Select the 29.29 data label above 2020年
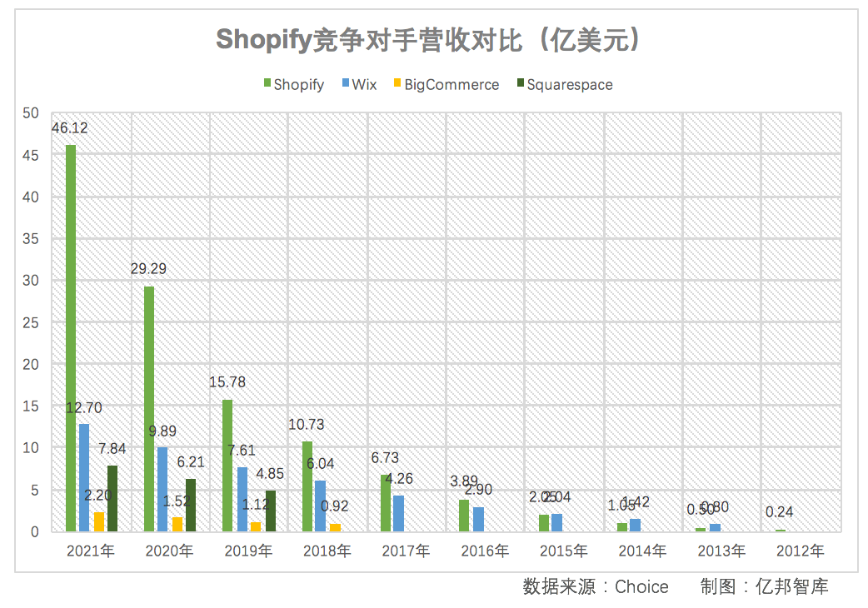Screen dimensions: 868x608 148,269
